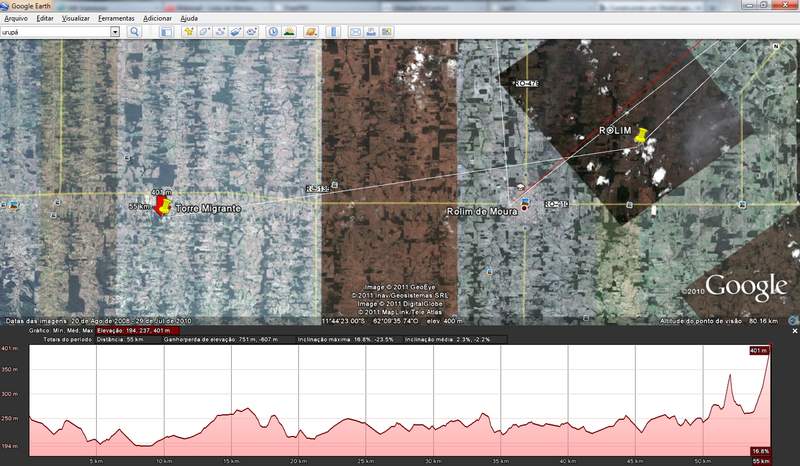Click the add placemark pin icon
800x466 pixels.
189,32
